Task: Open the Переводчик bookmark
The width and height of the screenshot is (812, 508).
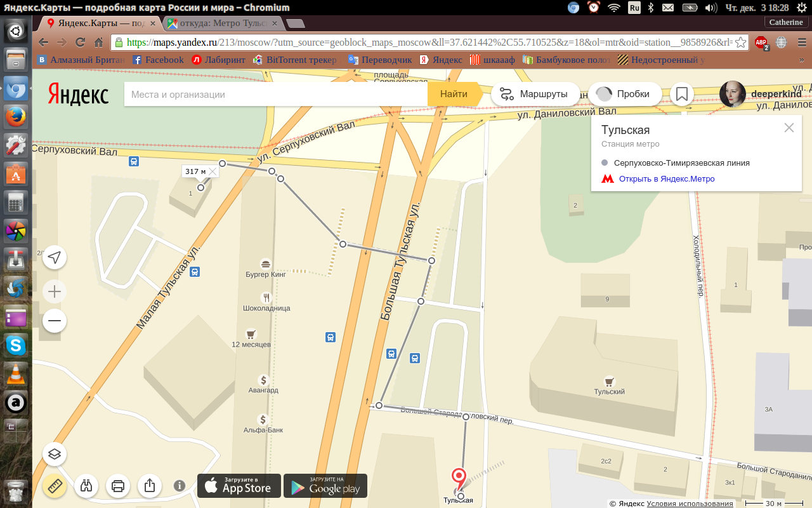Action: point(380,60)
